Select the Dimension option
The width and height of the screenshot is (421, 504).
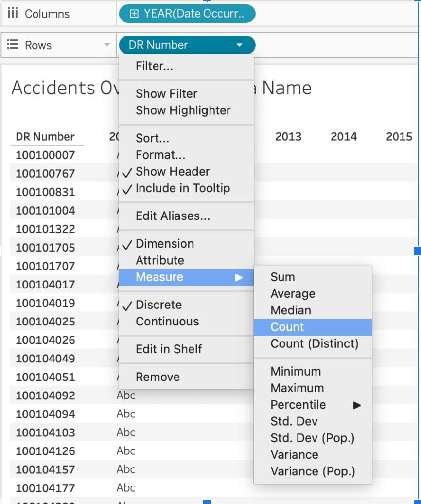coord(186,244)
